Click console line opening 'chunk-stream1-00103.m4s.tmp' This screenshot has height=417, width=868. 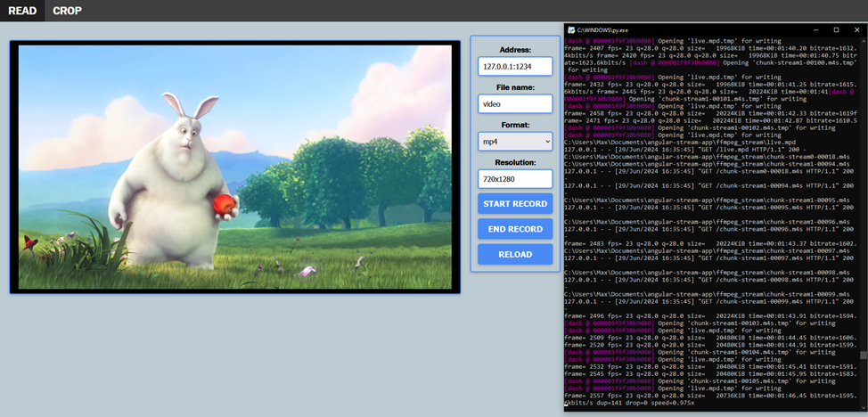point(700,323)
